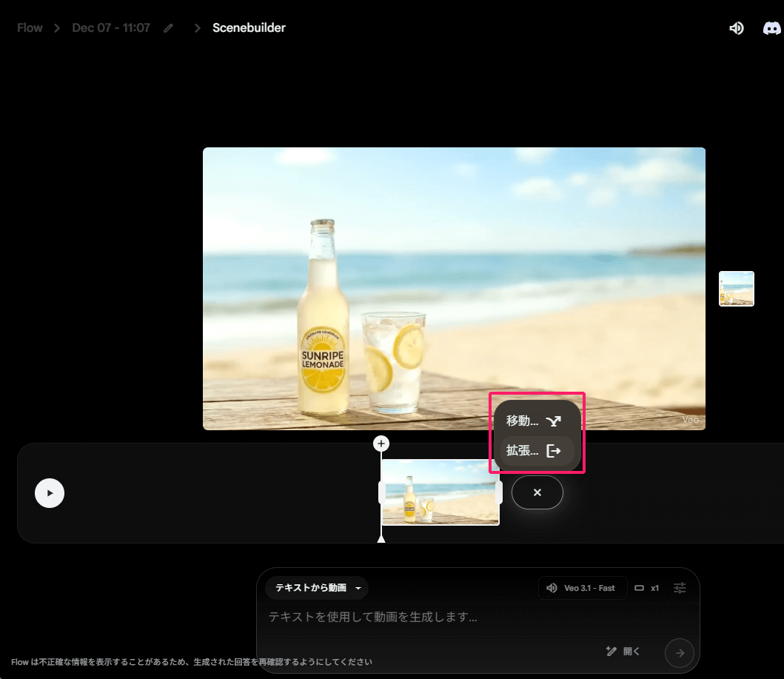Select the lemonade clip in the timeline

[440, 492]
